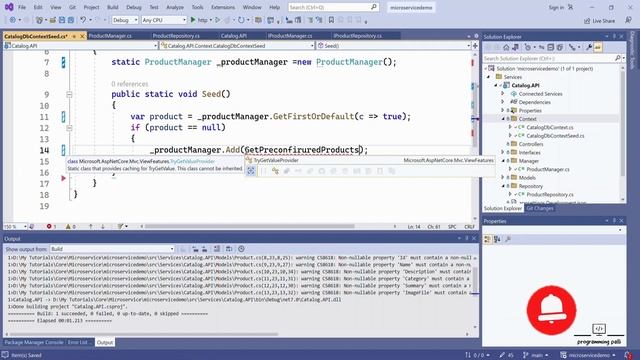
Task: Click the Navigate Backward icon in toolbar
Action: coord(13,20)
